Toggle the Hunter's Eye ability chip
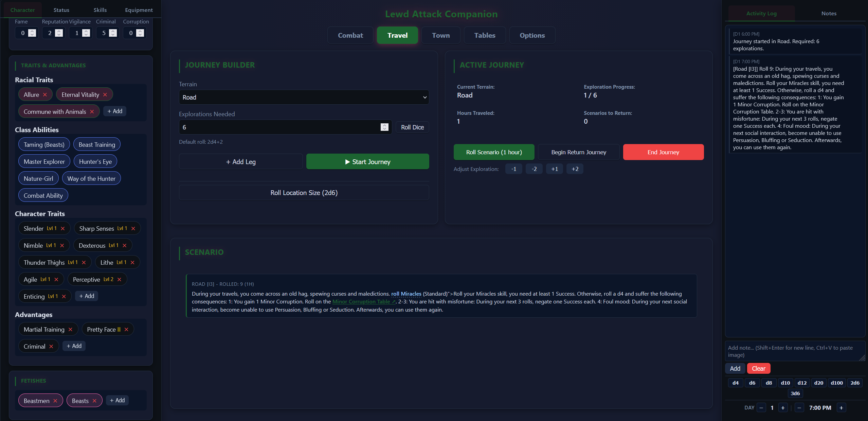The width and height of the screenshot is (868, 421). [95, 162]
